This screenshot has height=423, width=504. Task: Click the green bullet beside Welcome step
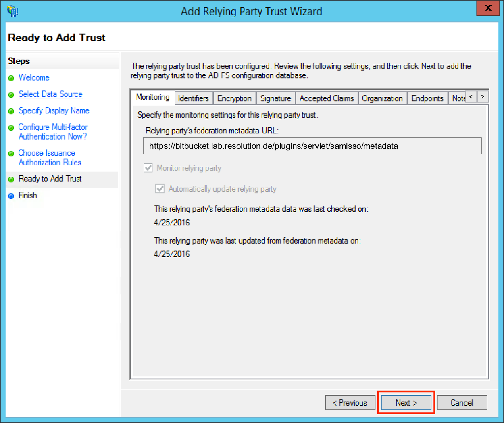tap(11, 78)
